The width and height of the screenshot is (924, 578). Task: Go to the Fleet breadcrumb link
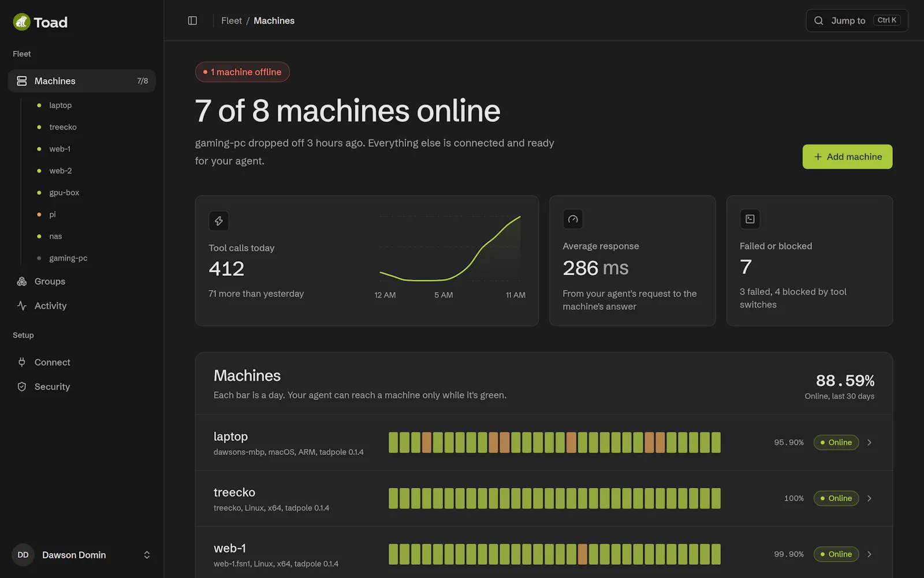point(232,21)
